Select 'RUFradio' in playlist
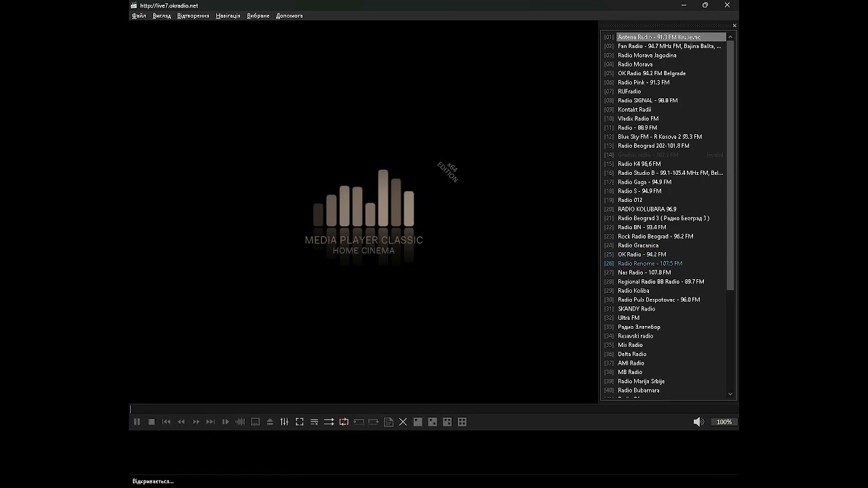Viewport: 868px width, 488px height. [664, 91]
